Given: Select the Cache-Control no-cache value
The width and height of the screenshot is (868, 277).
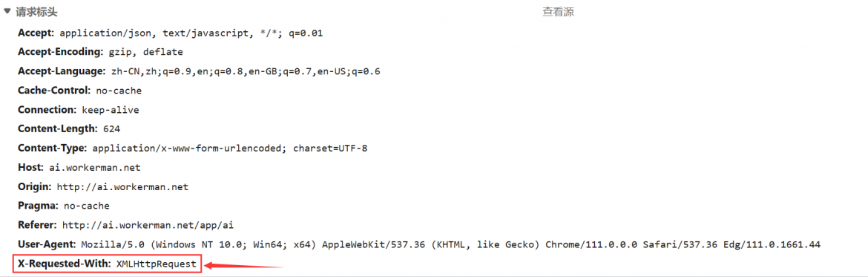Looking at the screenshot, I should coord(119,91).
